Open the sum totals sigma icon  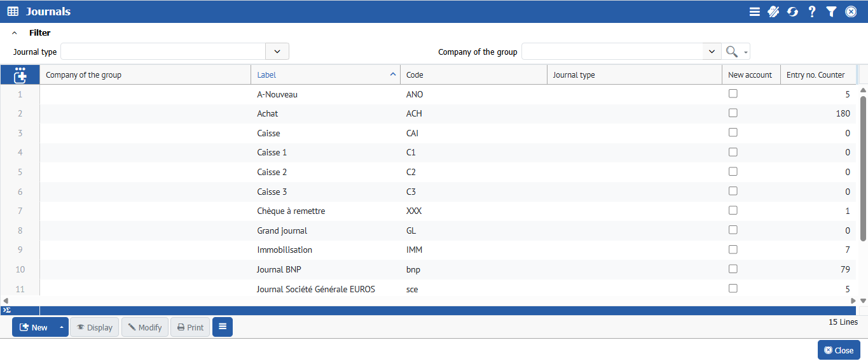pyautogui.click(x=7, y=310)
